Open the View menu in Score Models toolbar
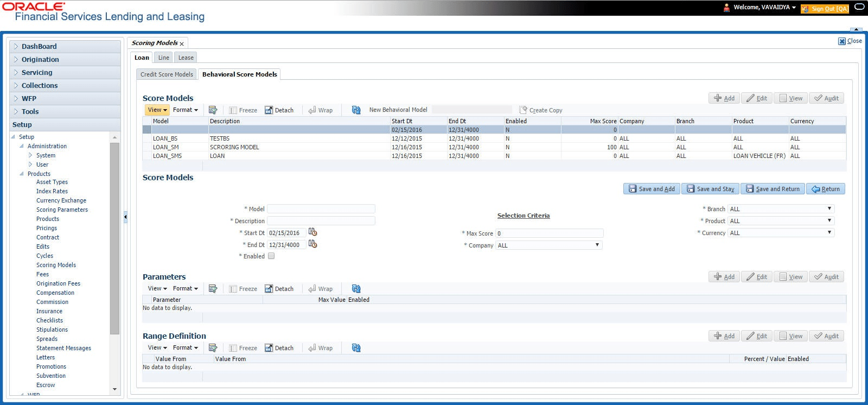 pos(157,110)
